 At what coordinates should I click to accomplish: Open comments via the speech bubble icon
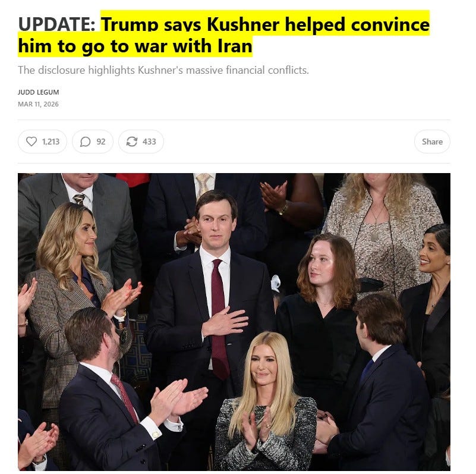point(86,142)
